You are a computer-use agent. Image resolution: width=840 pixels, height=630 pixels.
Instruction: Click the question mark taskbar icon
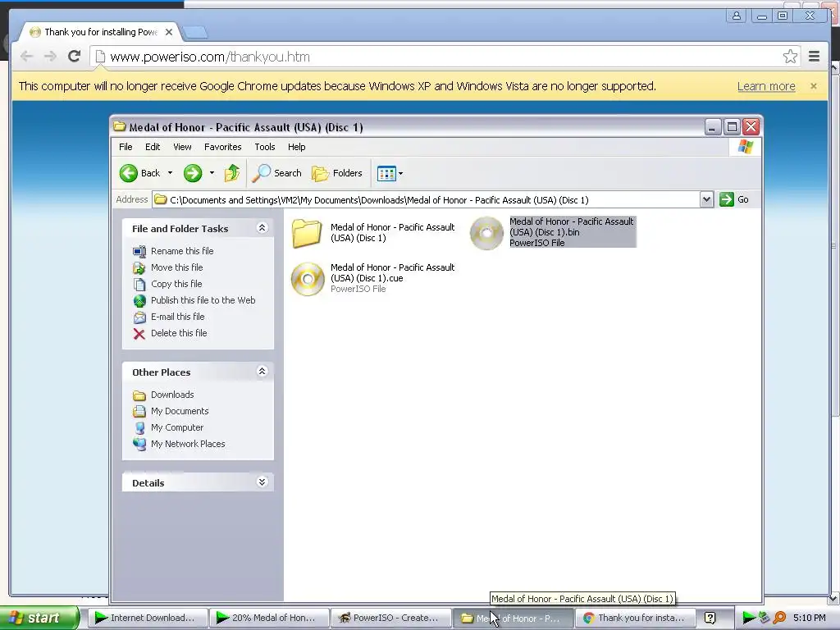tap(710, 619)
